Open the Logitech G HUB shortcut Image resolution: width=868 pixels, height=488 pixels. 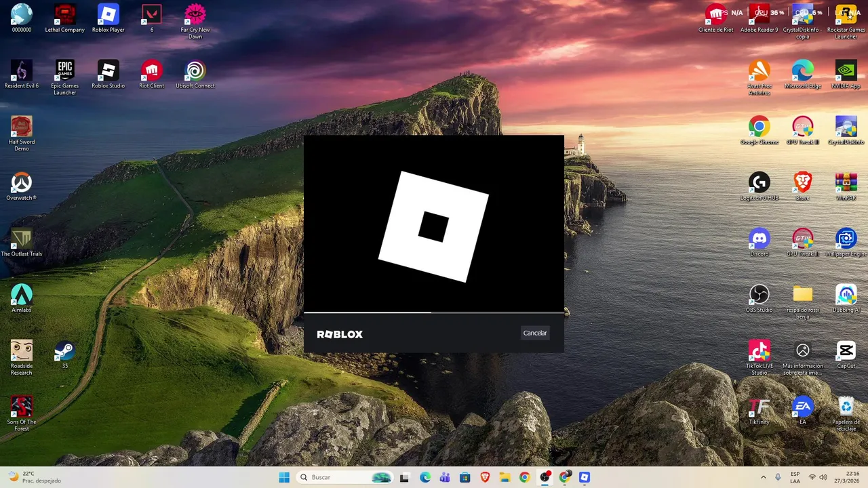coord(759,186)
